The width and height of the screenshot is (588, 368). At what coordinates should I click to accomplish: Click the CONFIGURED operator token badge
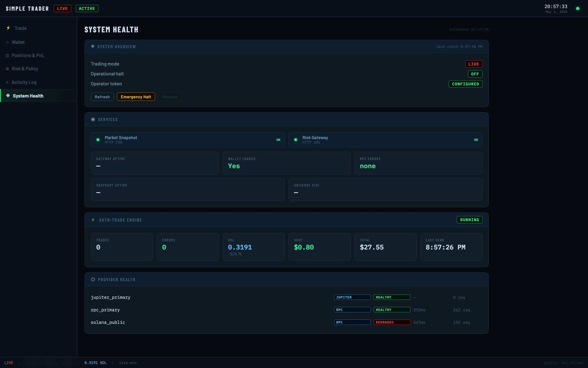click(x=465, y=84)
